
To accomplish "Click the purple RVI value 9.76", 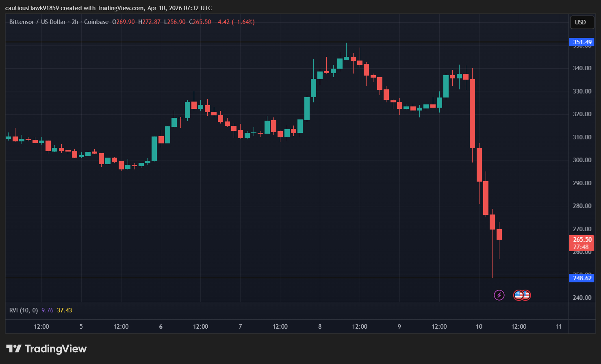I will pyautogui.click(x=47, y=310).
